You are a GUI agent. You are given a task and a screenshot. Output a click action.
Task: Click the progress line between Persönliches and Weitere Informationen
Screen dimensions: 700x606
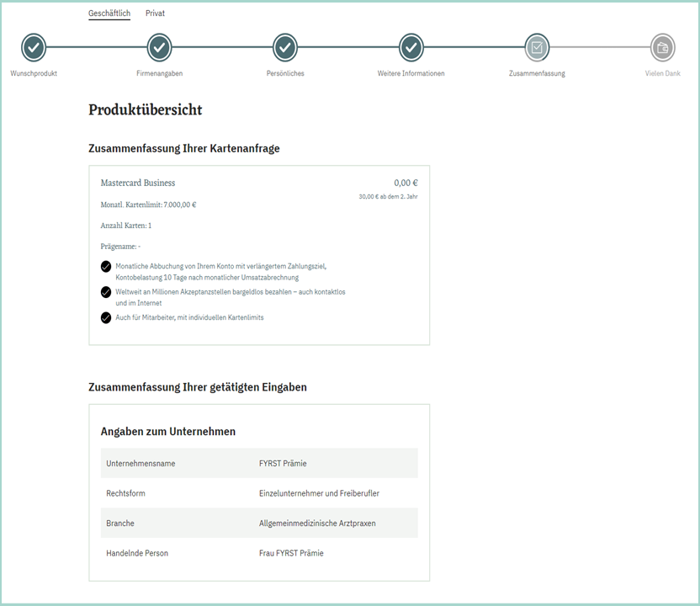pyautogui.click(x=347, y=47)
